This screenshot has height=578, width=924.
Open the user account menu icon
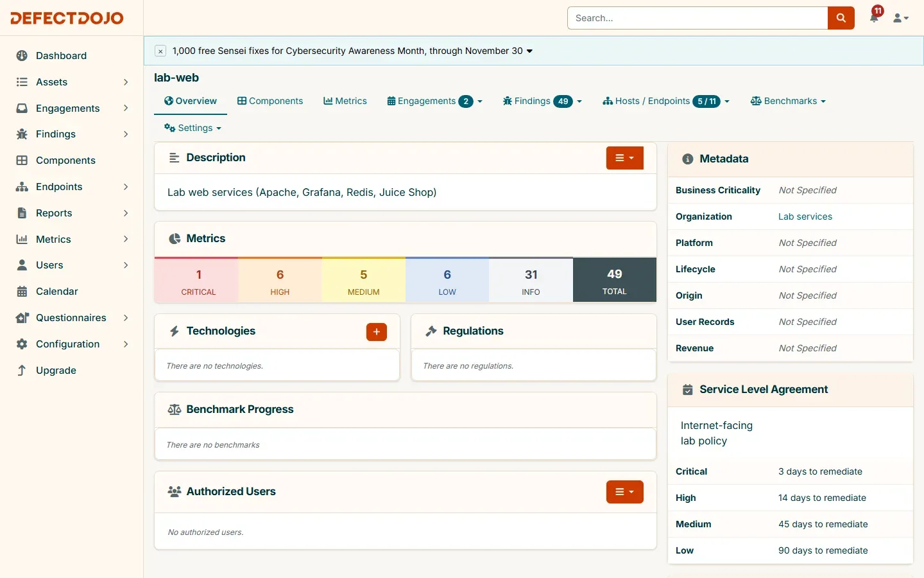coord(901,18)
